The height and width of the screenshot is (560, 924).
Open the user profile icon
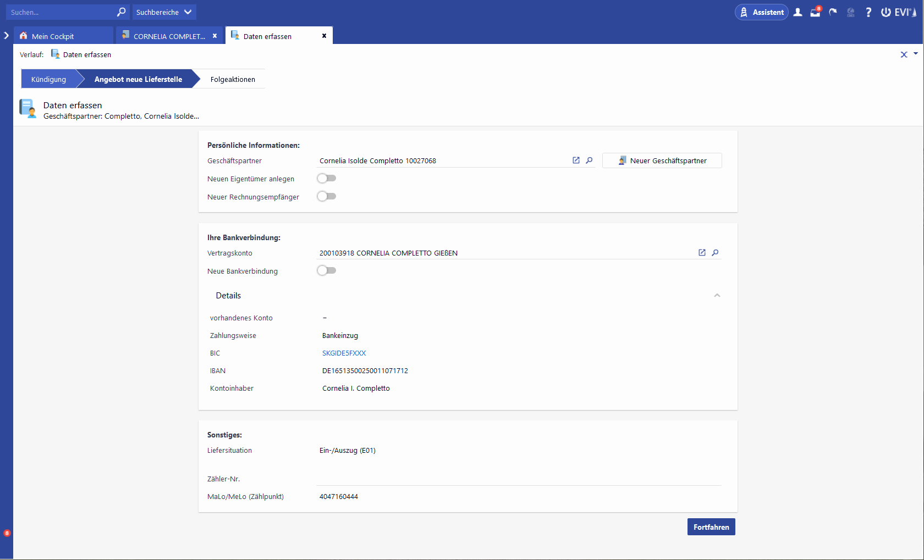point(798,12)
